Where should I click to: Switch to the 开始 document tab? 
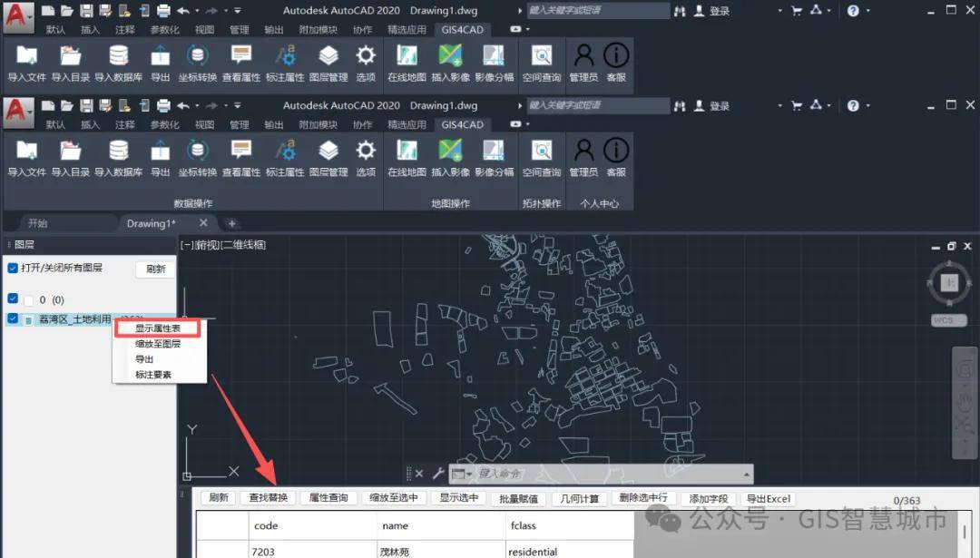37,223
